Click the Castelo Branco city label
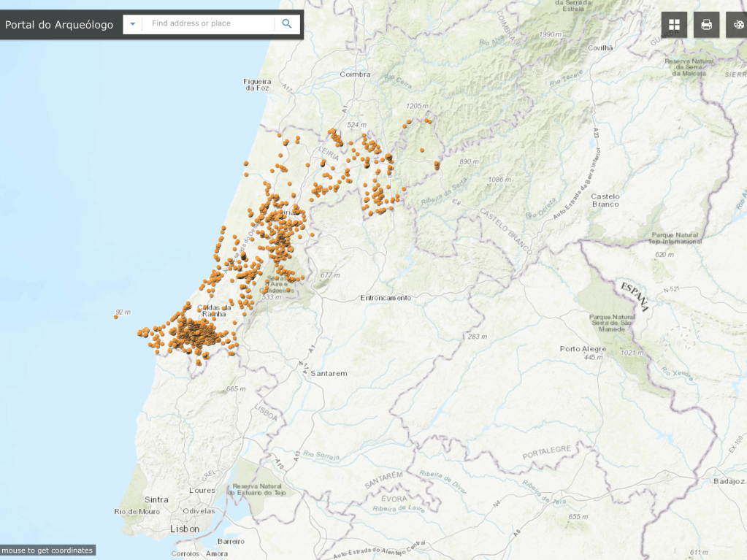This screenshot has width=747, height=560. click(x=605, y=200)
